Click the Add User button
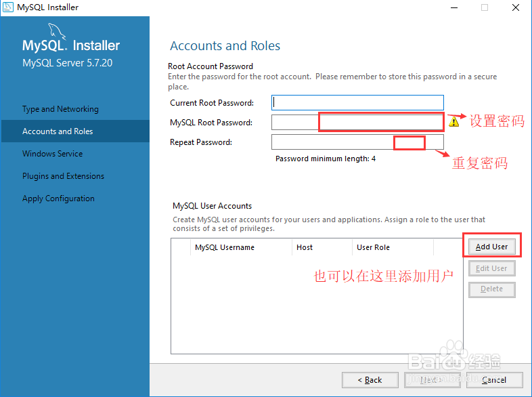 [x=491, y=247]
